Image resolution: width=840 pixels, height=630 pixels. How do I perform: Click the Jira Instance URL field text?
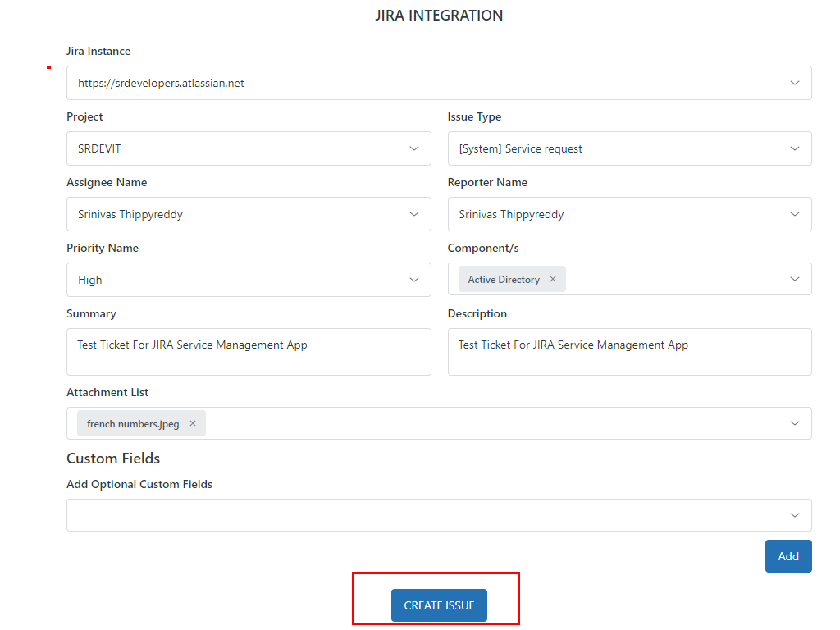(161, 83)
